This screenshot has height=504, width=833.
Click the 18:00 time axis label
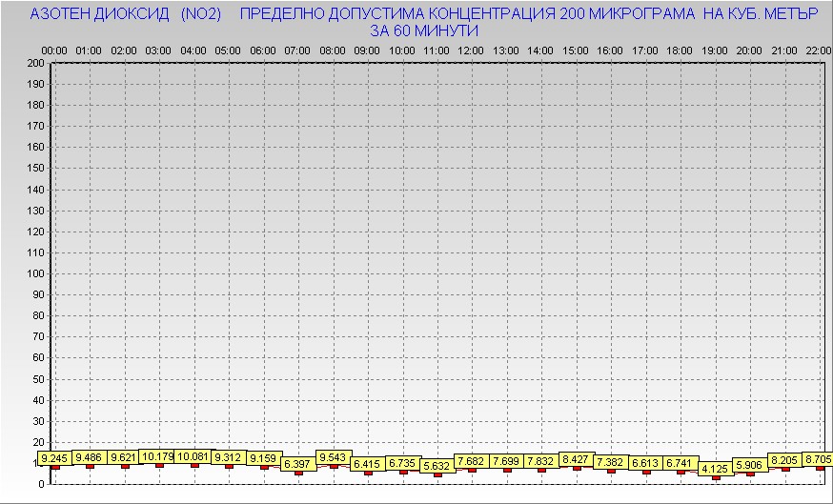click(680, 51)
